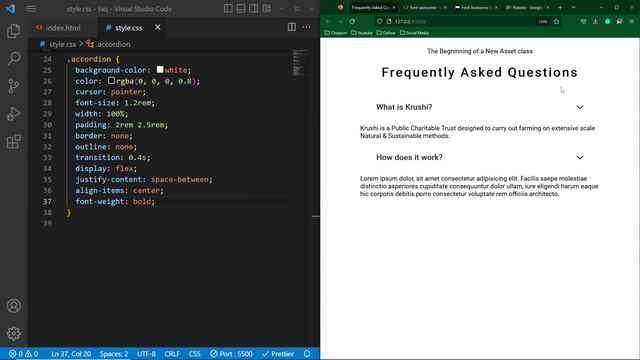The image size is (640, 360).
Task: Click the green extension icon in browser toolbar
Action: coord(608,21)
